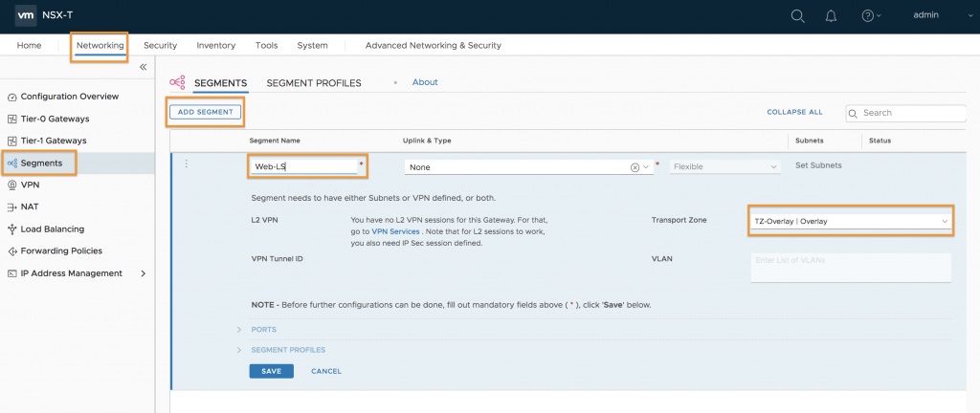The height and width of the screenshot is (413, 980).
Task: Open the row actions three-dot menu
Action: point(186,164)
